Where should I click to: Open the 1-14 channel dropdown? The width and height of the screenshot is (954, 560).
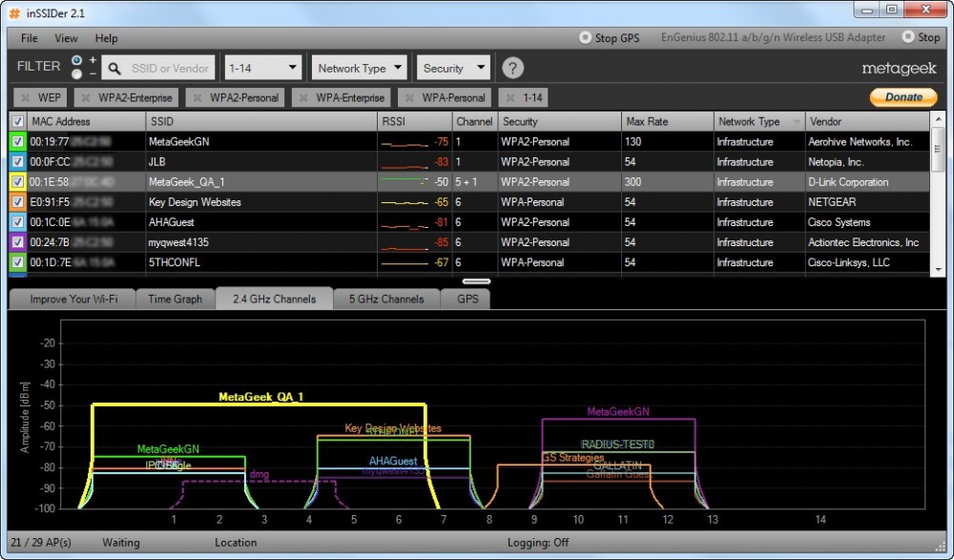262,68
